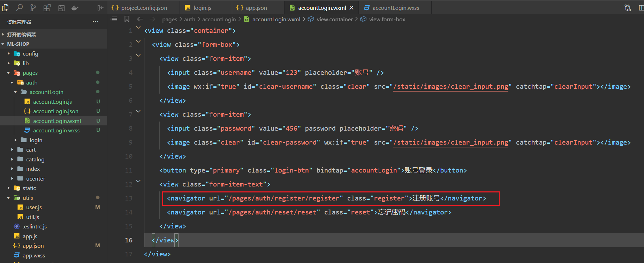This screenshot has width=644, height=263.
Task: Close the accountLogin.wxml tab
Action: (x=351, y=8)
